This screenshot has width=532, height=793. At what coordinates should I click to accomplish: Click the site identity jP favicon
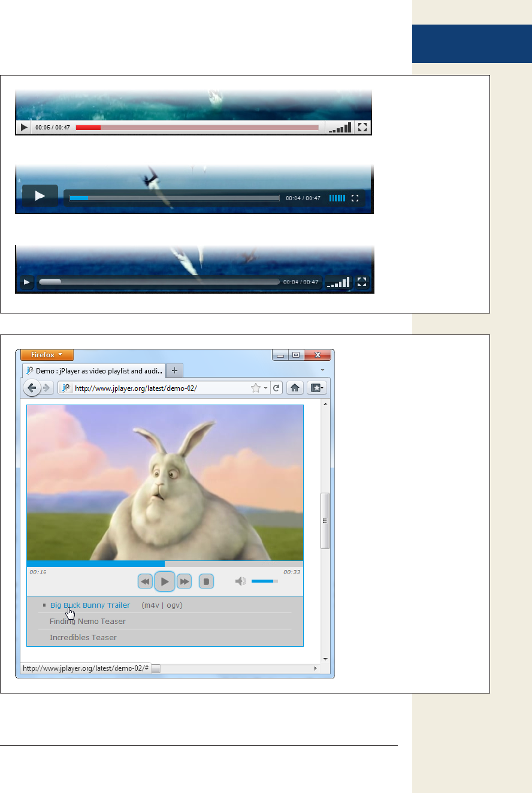click(66, 388)
